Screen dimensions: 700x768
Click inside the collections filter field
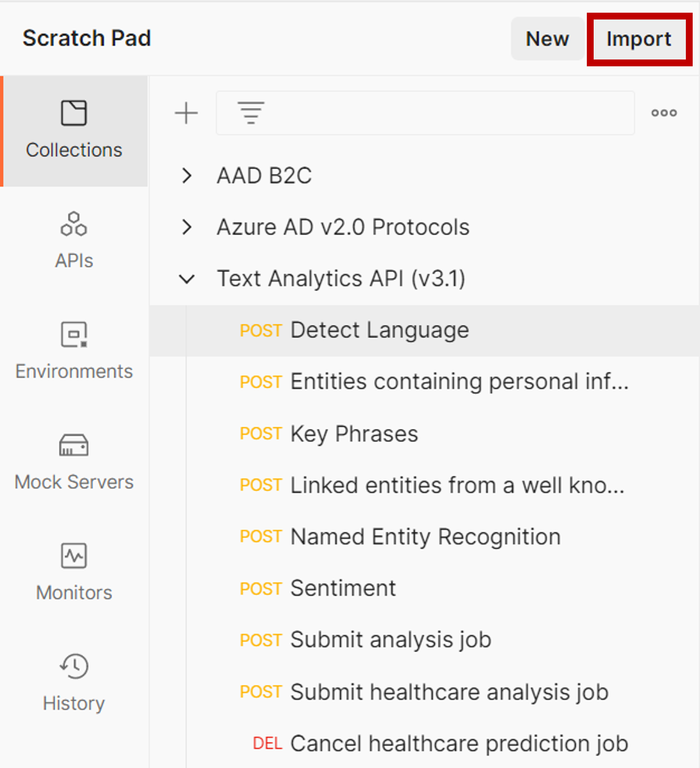coord(425,113)
